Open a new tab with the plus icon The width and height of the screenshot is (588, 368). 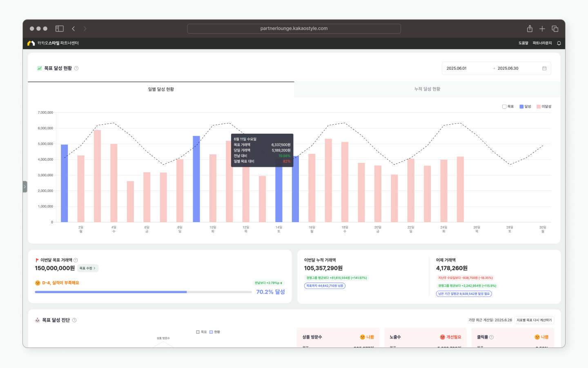point(542,29)
